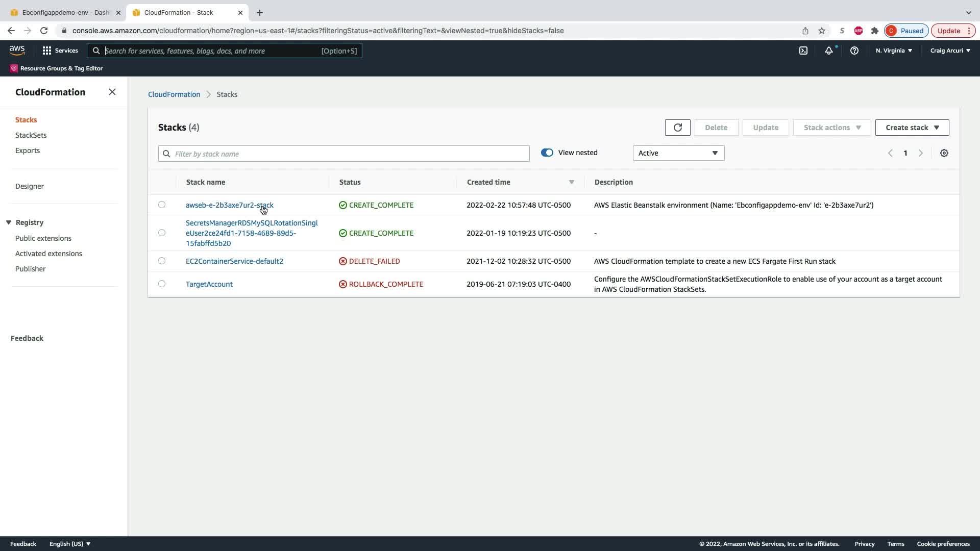Select radio button for EC2ContainerService-default2
This screenshot has height=551, width=980.
pos(162,261)
